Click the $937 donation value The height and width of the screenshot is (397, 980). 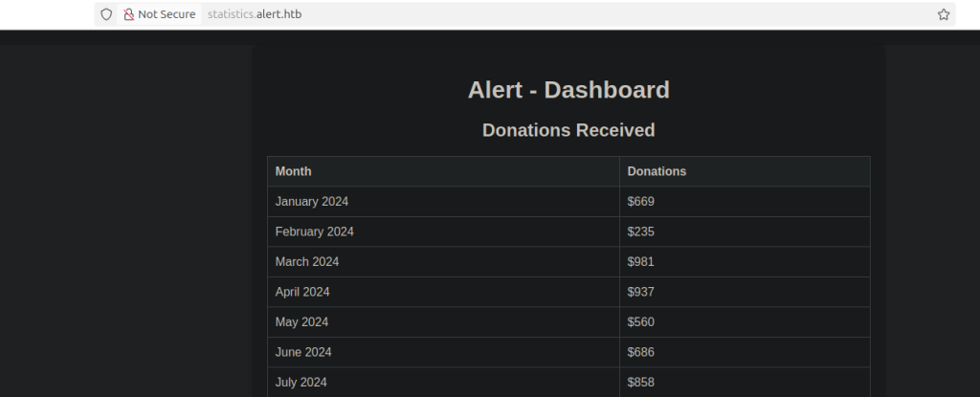coord(641,292)
